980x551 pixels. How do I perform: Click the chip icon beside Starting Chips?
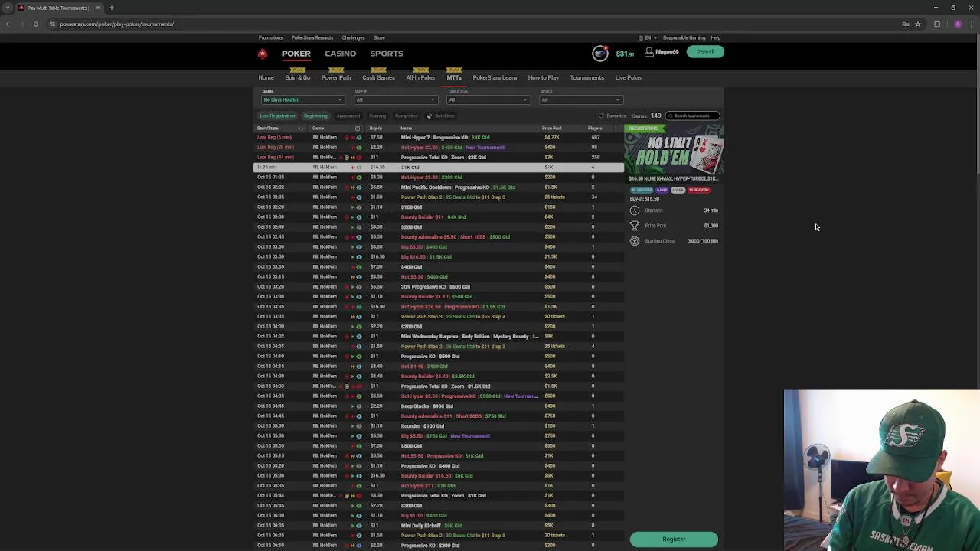[x=634, y=241]
